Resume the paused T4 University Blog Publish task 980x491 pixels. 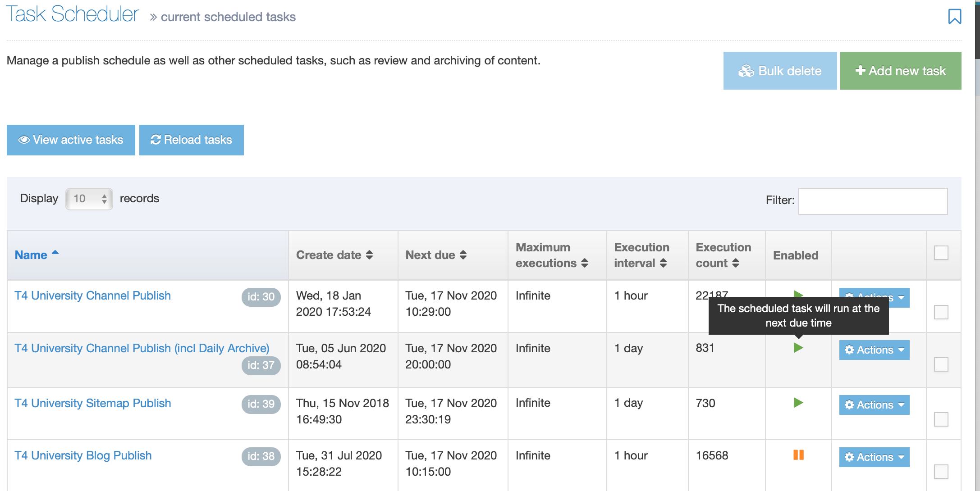click(798, 456)
